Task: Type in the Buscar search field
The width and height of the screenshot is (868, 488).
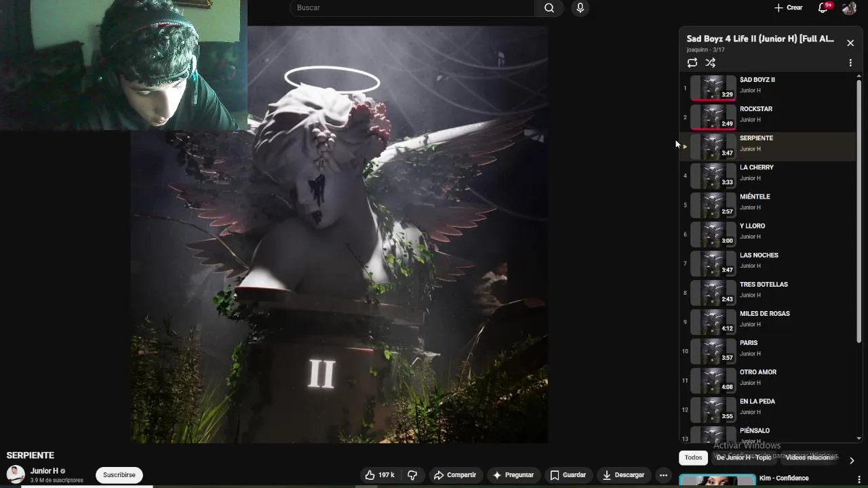Action: [412, 7]
